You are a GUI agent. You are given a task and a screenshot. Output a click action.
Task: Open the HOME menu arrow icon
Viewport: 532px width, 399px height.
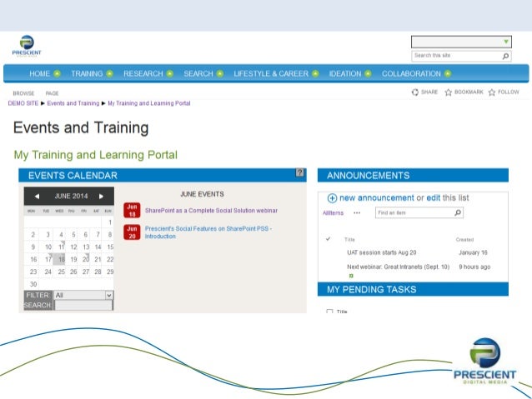click(x=57, y=73)
